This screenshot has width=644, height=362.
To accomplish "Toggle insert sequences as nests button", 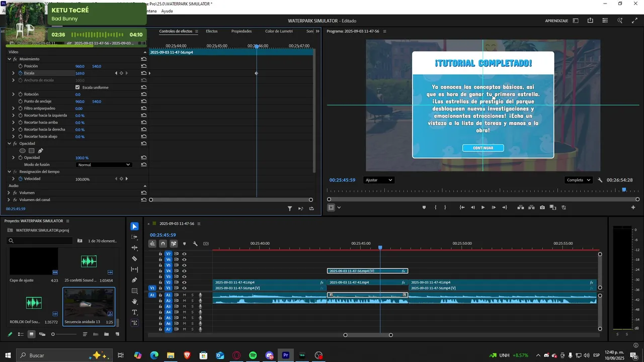I will pyautogui.click(x=152, y=244).
